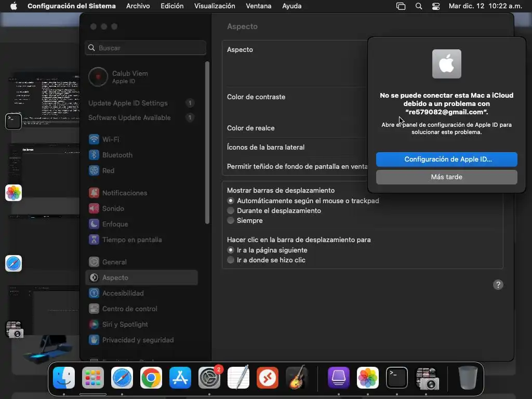Switch to Terminal window thumbnail in Stage Manager
Viewport: 532px width, 399px height.
44,100
